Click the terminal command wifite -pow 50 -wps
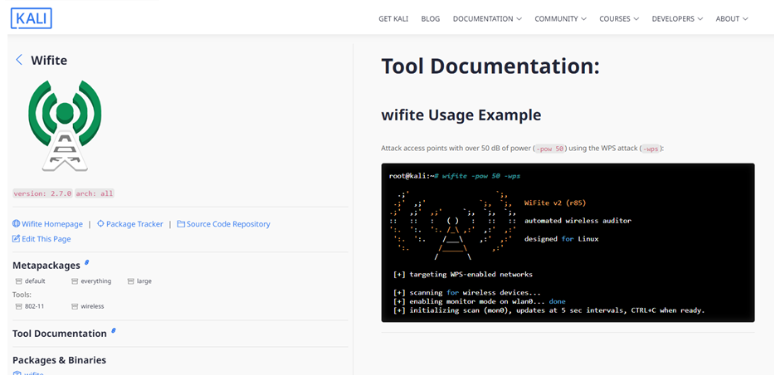The width and height of the screenshot is (774, 375). tap(481, 176)
